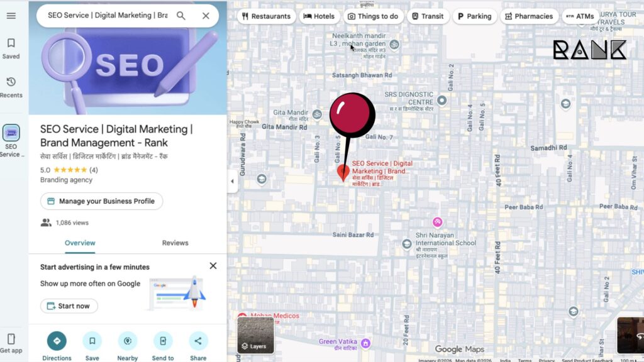Screen dimensions: 644x362
Task: Click the Saini Bazar Rd label
Action: [353, 235]
